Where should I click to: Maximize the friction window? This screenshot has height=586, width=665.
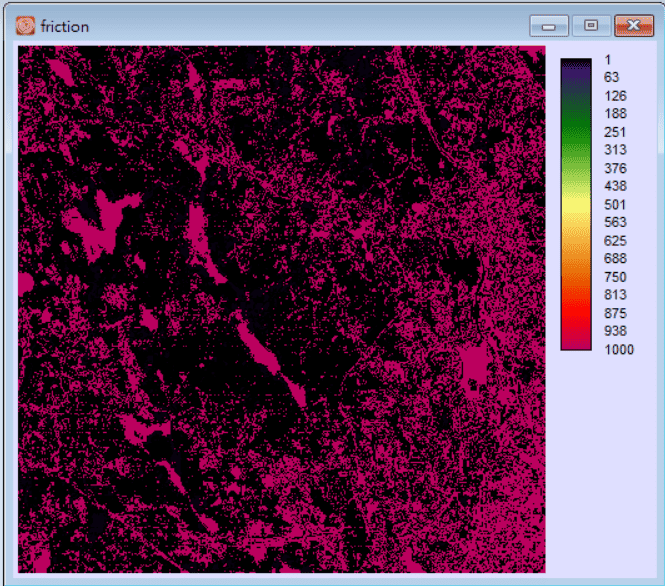click(591, 26)
